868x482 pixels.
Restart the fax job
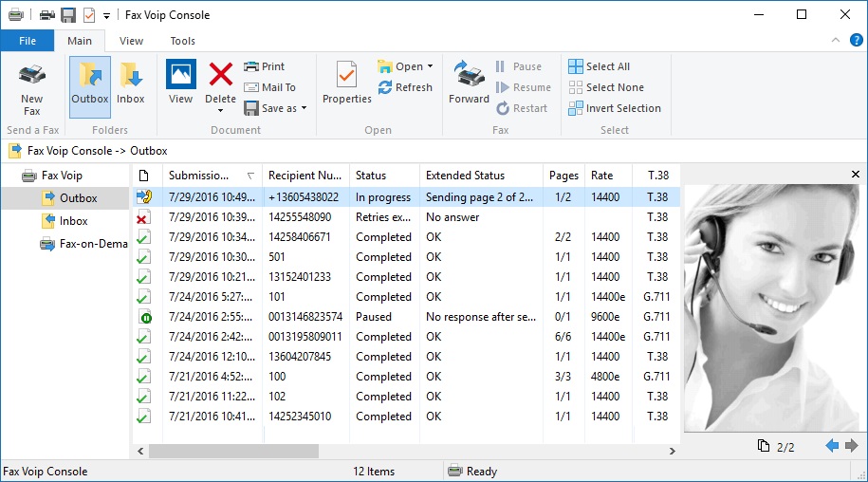click(x=522, y=108)
